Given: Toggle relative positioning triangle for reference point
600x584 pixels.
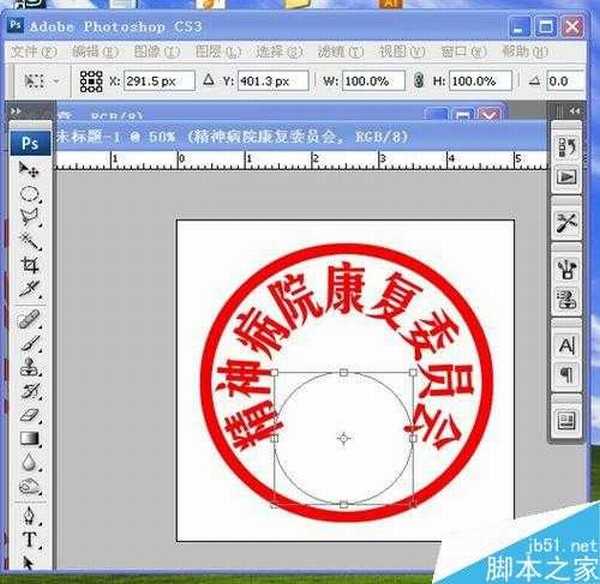Looking at the screenshot, I should (x=209, y=80).
